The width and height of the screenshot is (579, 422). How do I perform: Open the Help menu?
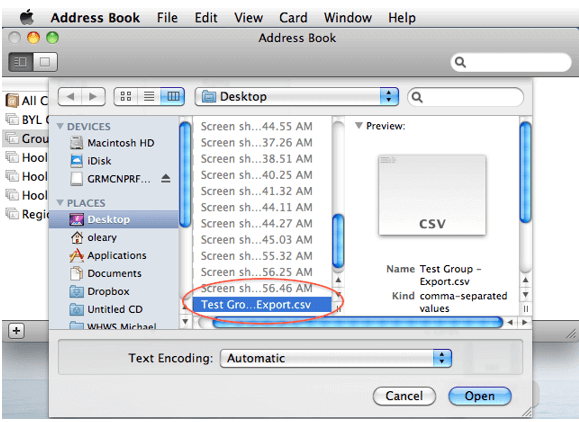pyautogui.click(x=401, y=18)
